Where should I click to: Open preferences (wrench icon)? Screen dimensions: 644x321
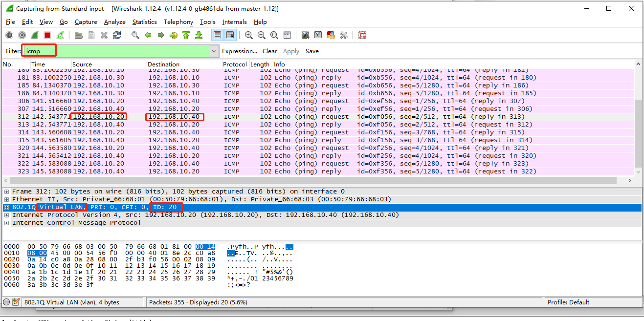click(344, 35)
